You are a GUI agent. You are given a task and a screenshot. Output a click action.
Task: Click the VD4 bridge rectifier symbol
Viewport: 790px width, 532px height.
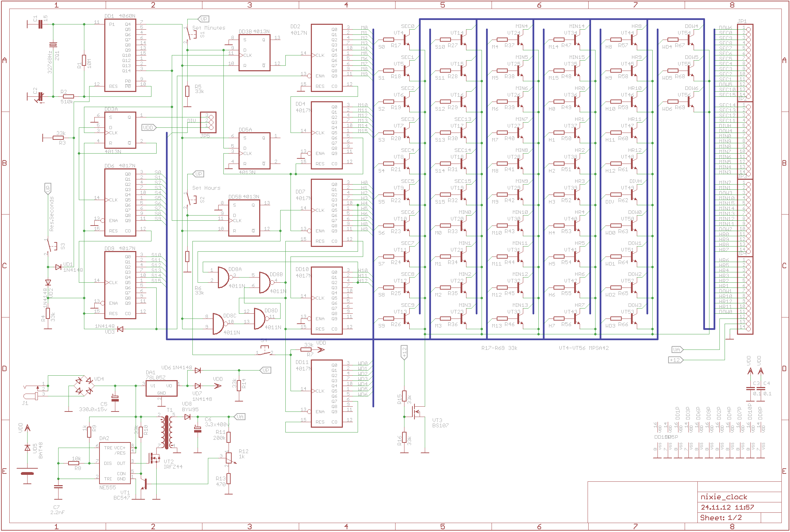pyautogui.click(x=84, y=386)
